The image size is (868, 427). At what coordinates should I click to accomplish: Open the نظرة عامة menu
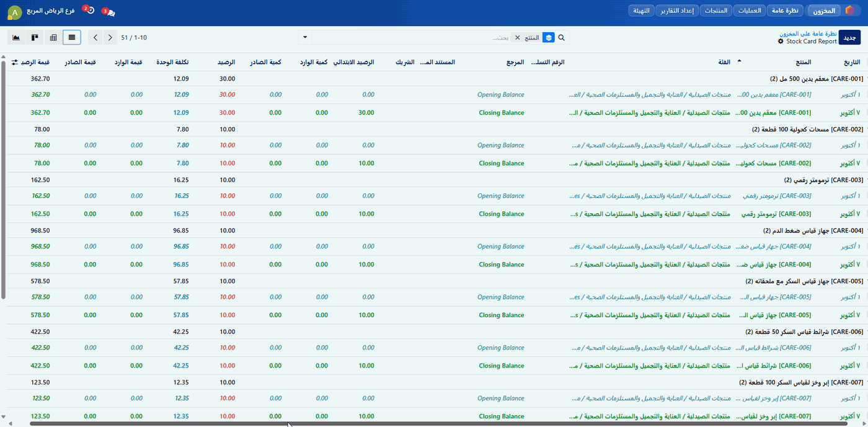[x=786, y=11]
